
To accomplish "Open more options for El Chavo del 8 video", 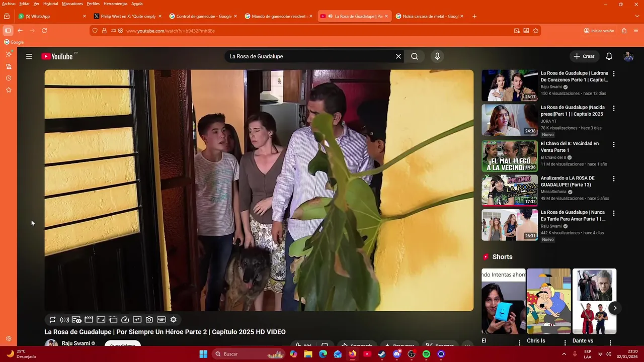I will (613, 144).
